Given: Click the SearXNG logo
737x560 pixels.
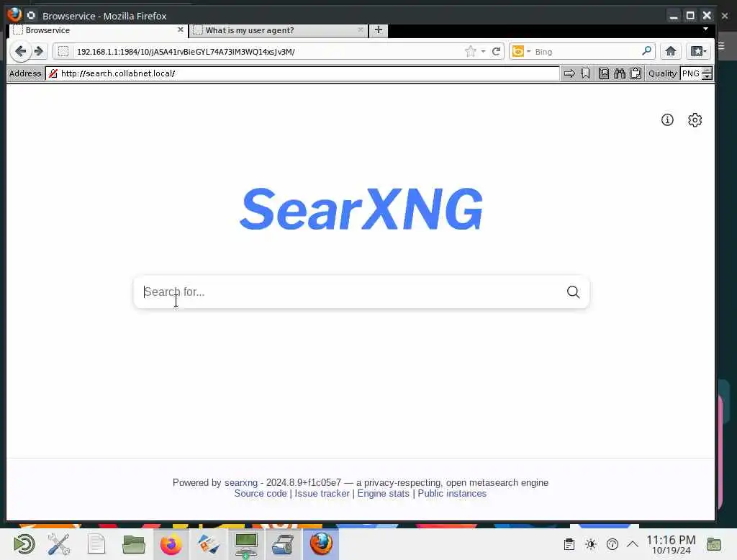Looking at the screenshot, I should [361, 208].
